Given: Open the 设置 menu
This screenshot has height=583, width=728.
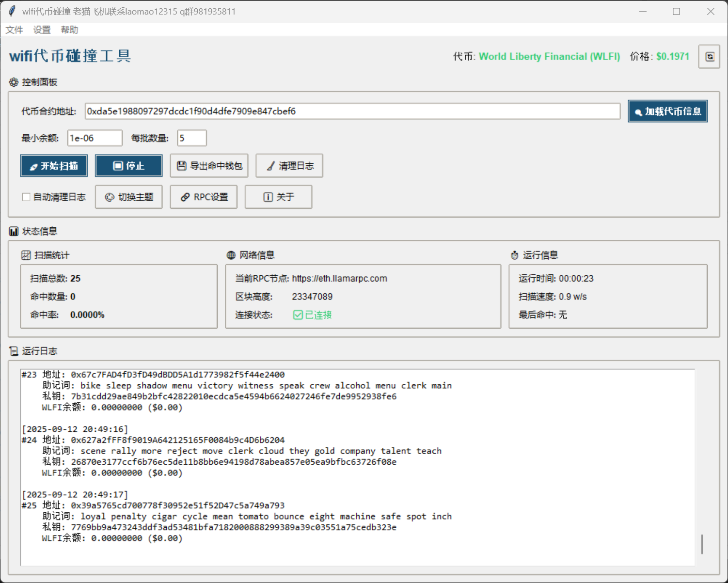Looking at the screenshot, I should 42,30.
